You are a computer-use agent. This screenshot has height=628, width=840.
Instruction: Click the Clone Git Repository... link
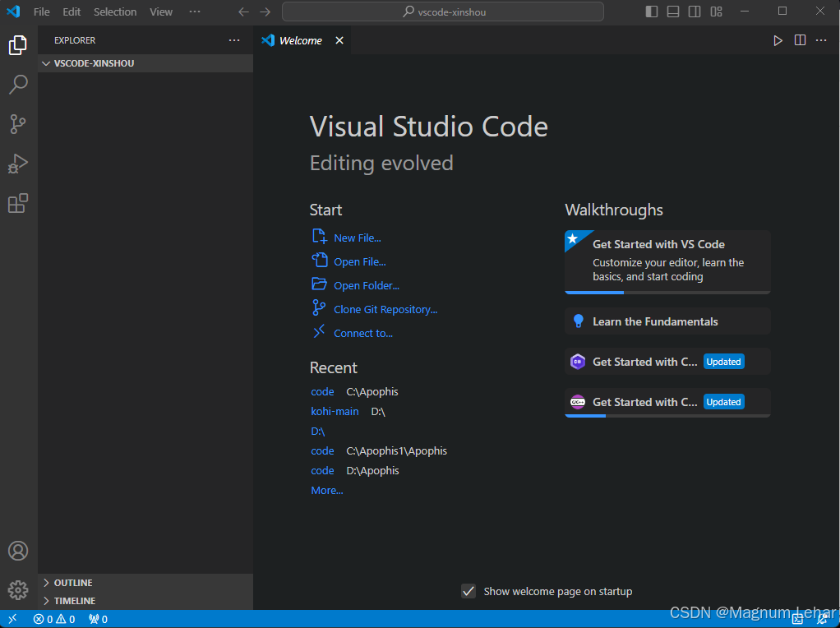point(385,309)
